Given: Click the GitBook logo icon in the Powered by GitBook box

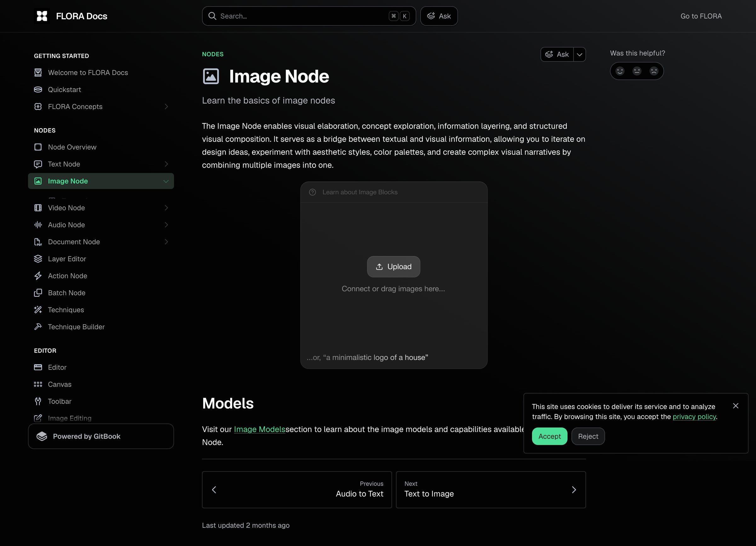Looking at the screenshot, I should click(x=42, y=436).
